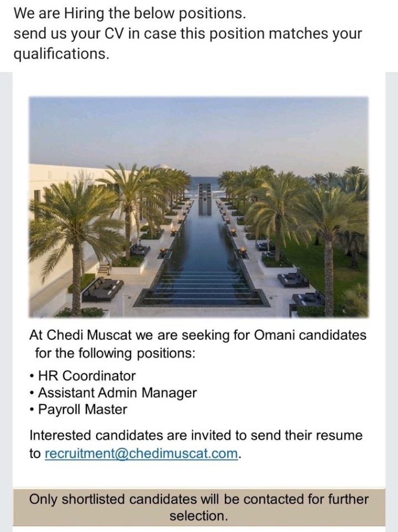Image resolution: width=398 pixels, height=532 pixels.
Task: Tap the Payroll Master position
Action: (x=82, y=409)
